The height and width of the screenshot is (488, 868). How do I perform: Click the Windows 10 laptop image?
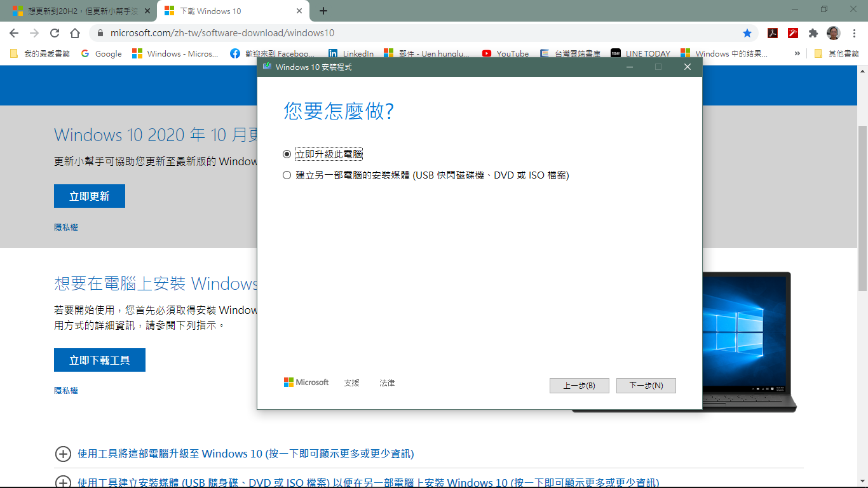[750, 342]
